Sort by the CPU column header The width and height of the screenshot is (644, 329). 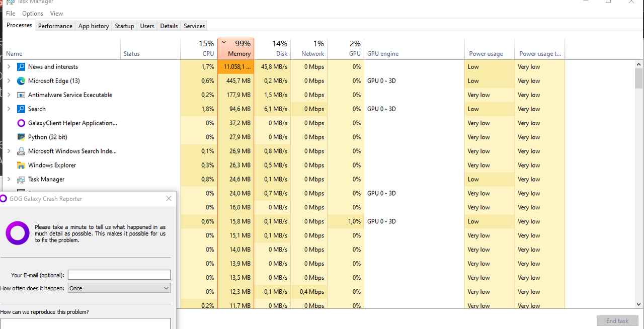pos(199,49)
